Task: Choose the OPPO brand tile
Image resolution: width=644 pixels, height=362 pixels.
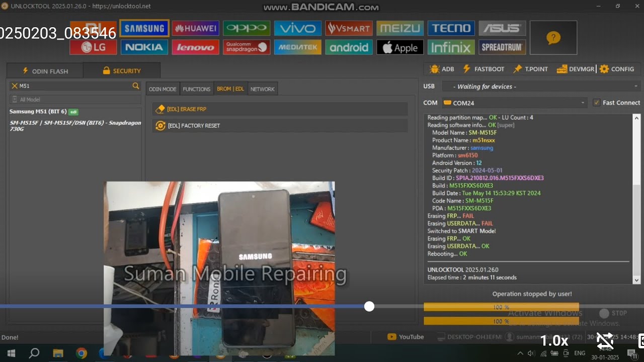Action: [x=247, y=28]
